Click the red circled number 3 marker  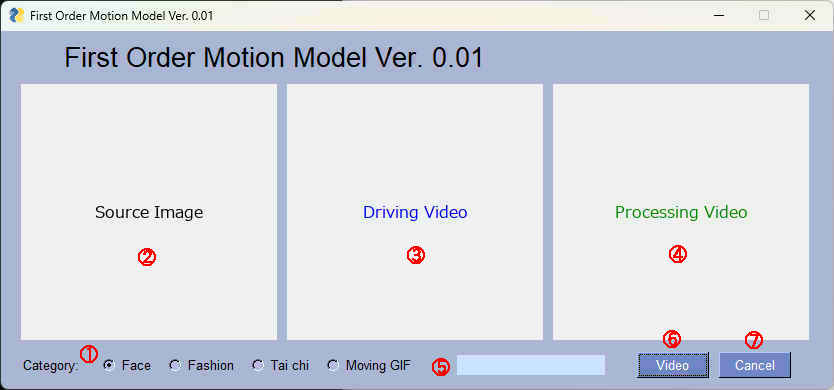(415, 255)
